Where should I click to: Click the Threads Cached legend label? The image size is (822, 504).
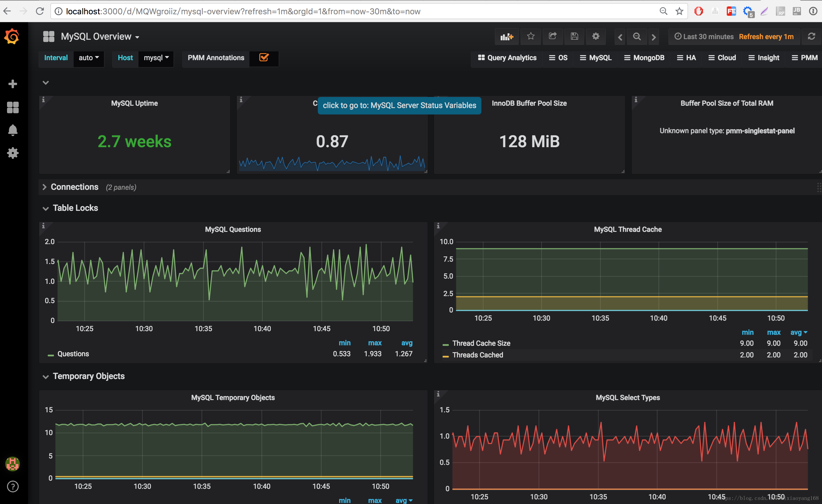tap(477, 355)
